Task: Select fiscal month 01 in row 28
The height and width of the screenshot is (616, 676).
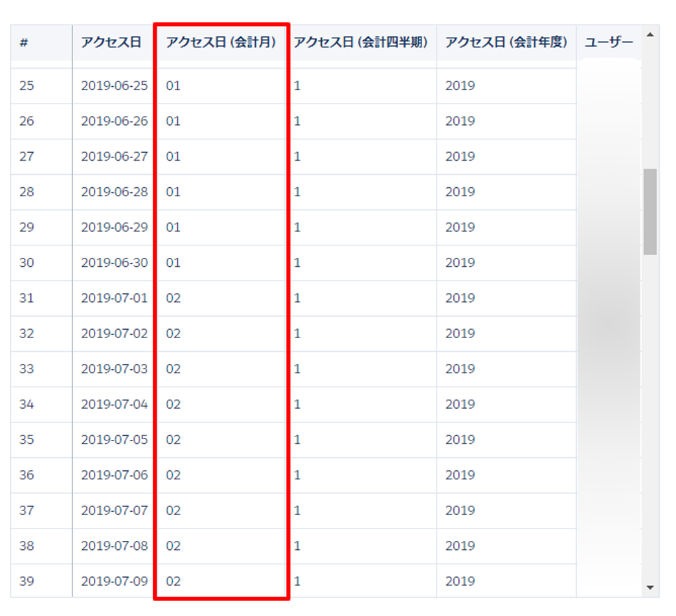Action: coord(173,192)
